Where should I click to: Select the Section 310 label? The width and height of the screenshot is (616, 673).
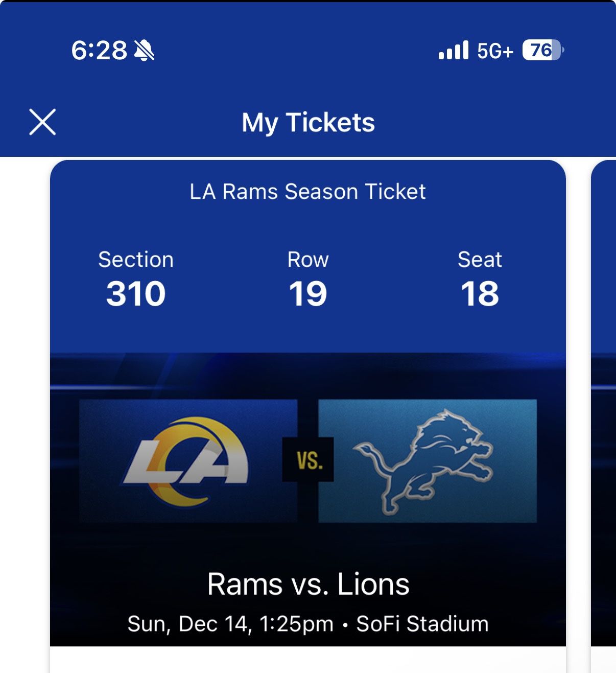click(136, 276)
